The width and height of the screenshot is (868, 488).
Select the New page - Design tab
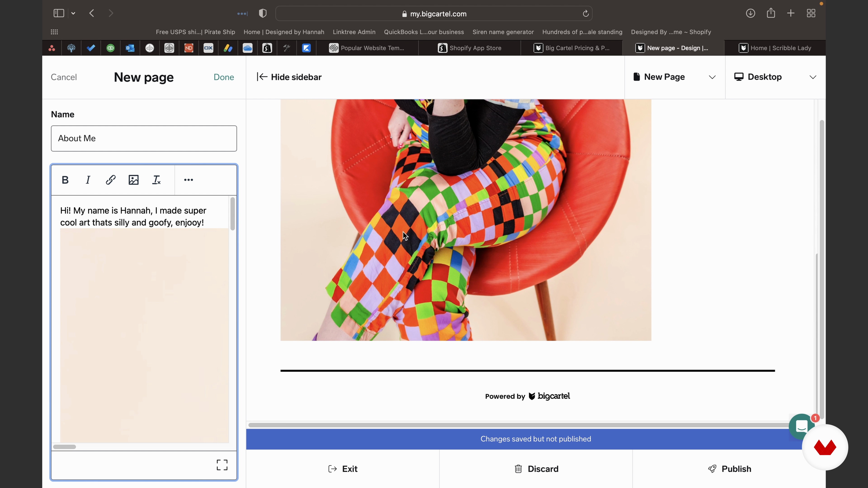tap(673, 48)
